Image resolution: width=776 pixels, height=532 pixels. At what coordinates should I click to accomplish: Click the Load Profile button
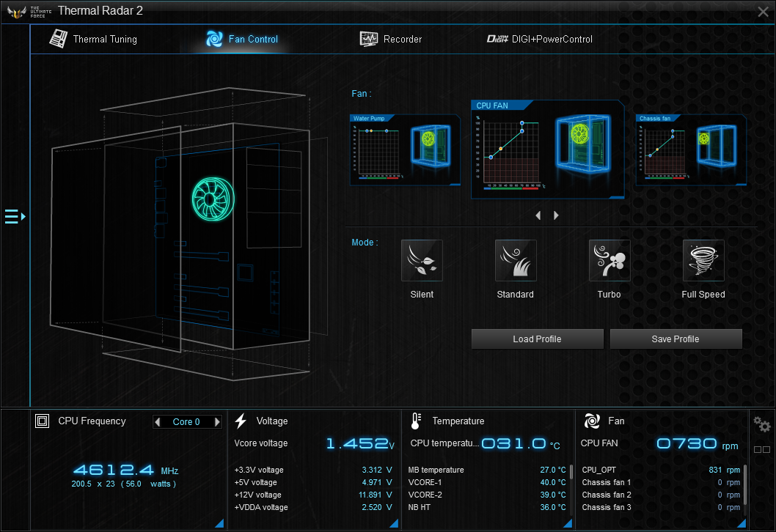point(537,339)
